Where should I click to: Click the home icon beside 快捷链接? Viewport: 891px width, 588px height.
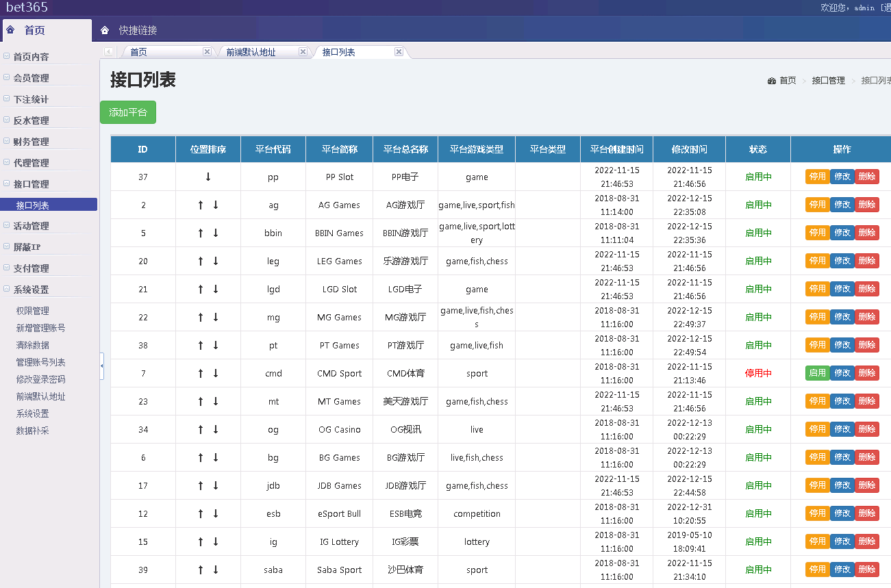(105, 30)
